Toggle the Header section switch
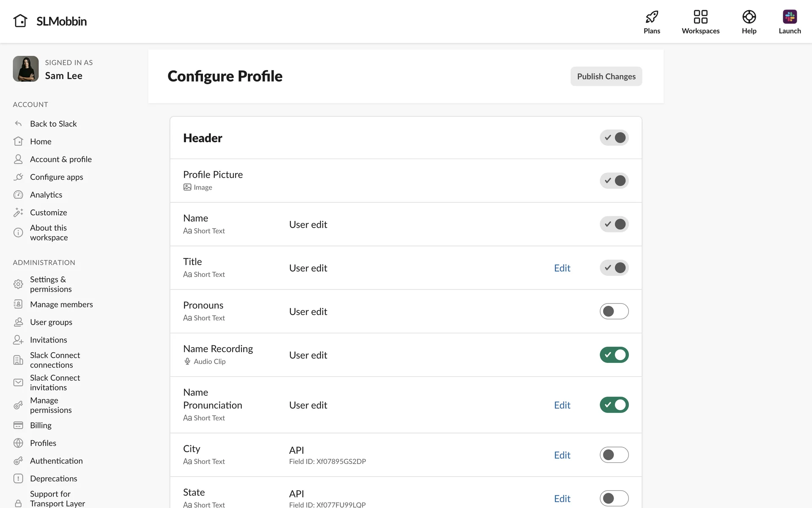812x508 pixels. point(614,138)
